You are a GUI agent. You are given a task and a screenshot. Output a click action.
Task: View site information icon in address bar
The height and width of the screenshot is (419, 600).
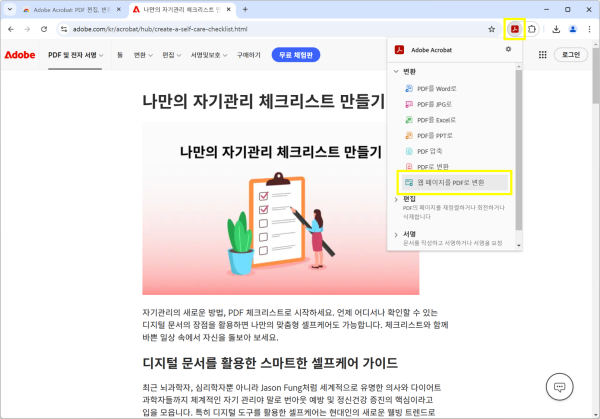pos(64,29)
